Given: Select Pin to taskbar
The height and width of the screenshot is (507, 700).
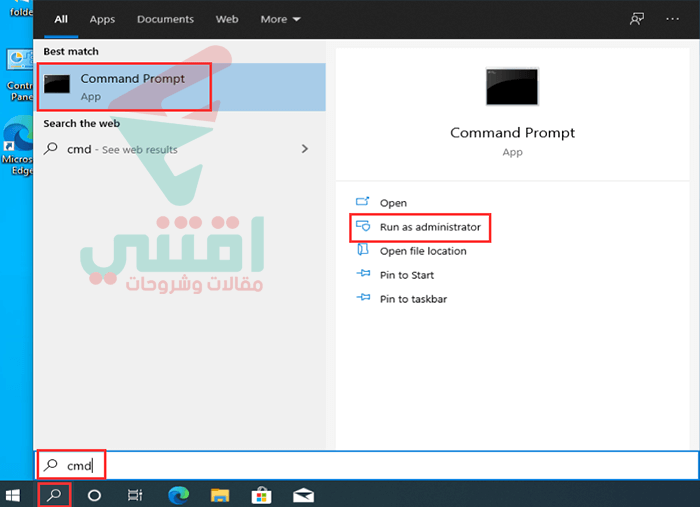Looking at the screenshot, I should tap(413, 299).
